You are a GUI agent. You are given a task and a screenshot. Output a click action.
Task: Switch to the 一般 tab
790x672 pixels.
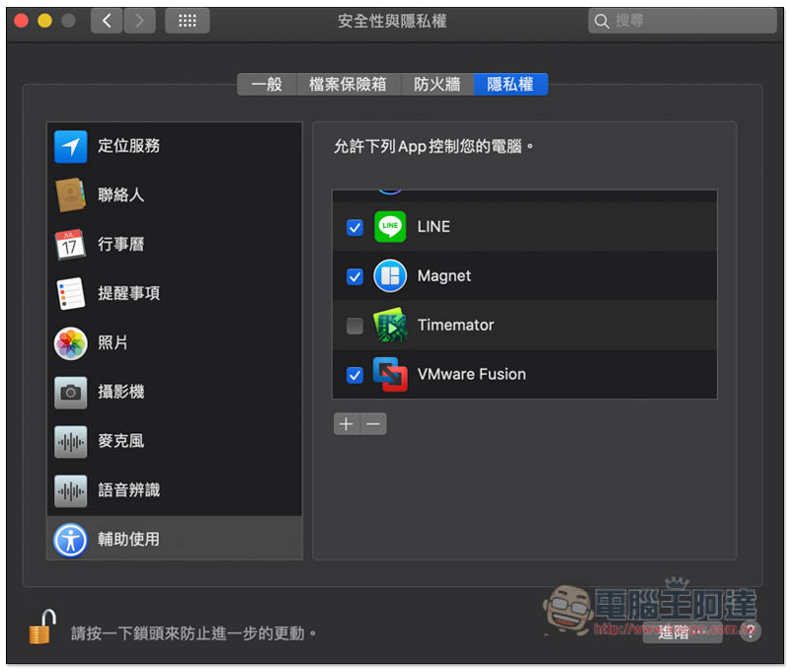pos(267,84)
